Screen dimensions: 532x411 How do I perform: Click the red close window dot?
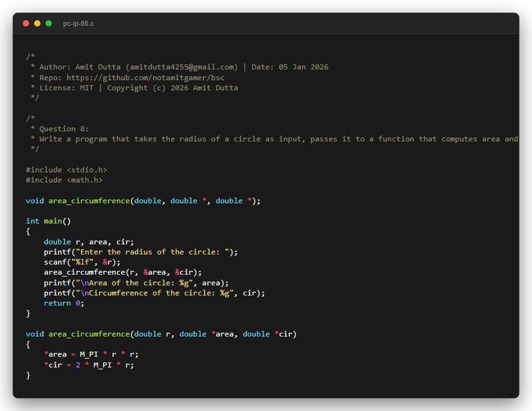(x=26, y=23)
